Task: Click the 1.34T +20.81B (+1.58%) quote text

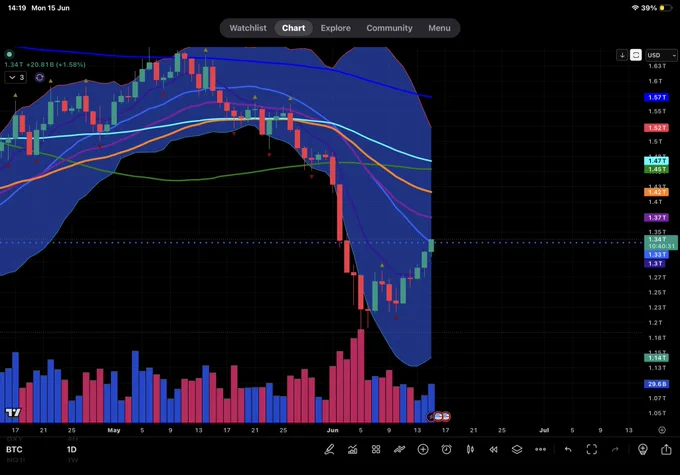Action: (45, 64)
